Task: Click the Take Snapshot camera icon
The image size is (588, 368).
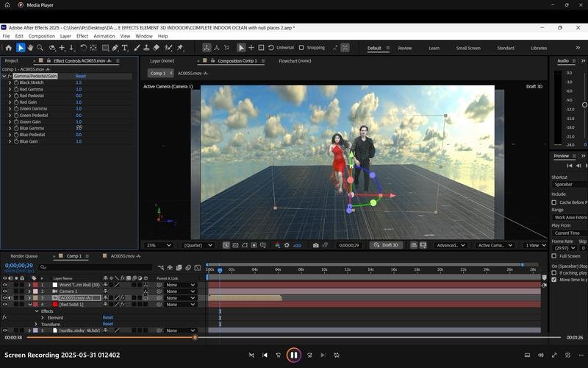Action: (x=316, y=245)
